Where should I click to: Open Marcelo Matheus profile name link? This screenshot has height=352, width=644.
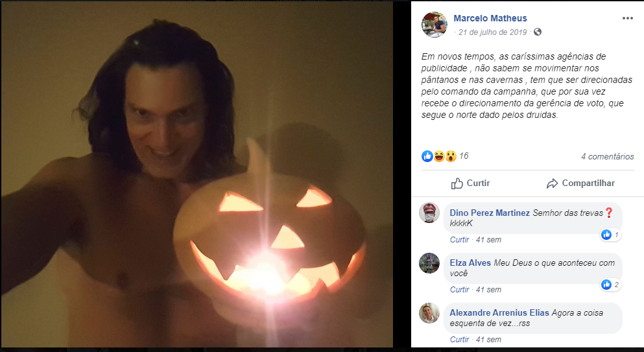click(x=490, y=18)
